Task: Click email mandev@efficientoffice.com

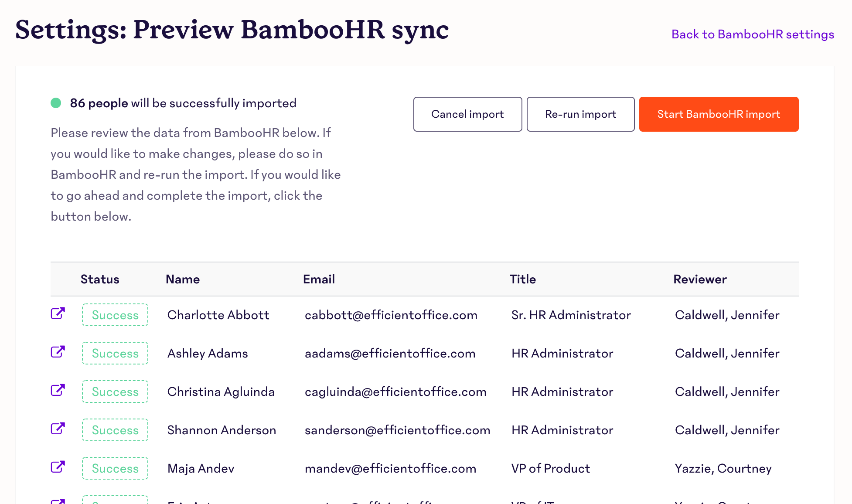Action: point(390,468)
